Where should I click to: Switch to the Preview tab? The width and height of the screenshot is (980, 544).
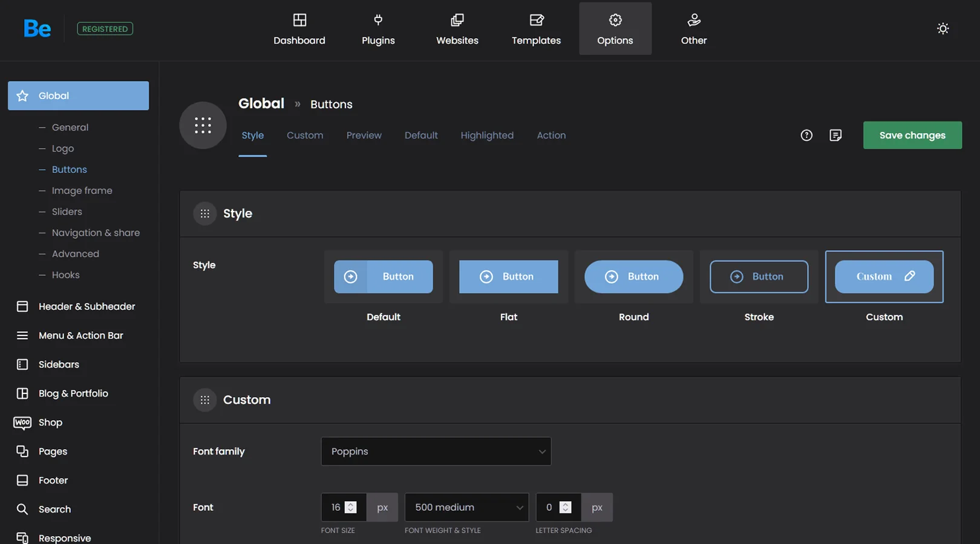(364, 135)
